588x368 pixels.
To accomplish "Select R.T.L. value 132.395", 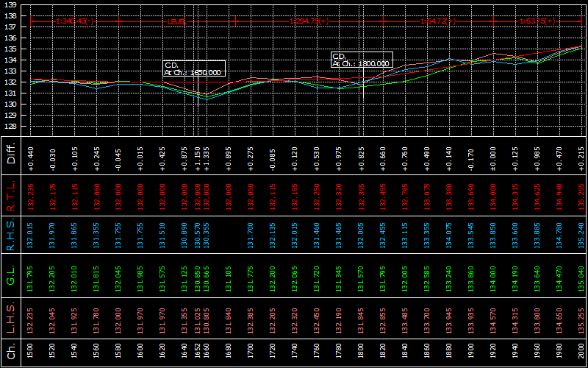I will 361,197.
